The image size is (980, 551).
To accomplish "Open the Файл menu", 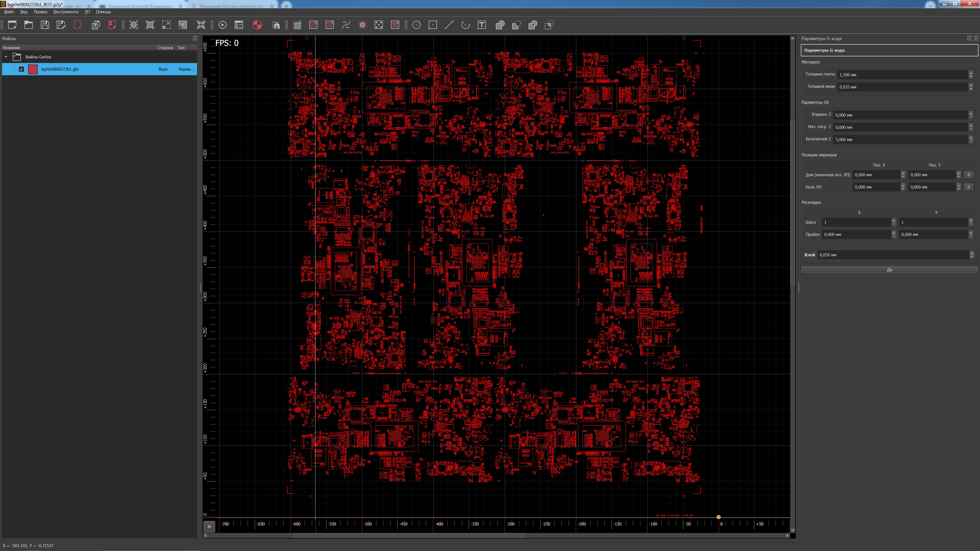I will point(9,12).
